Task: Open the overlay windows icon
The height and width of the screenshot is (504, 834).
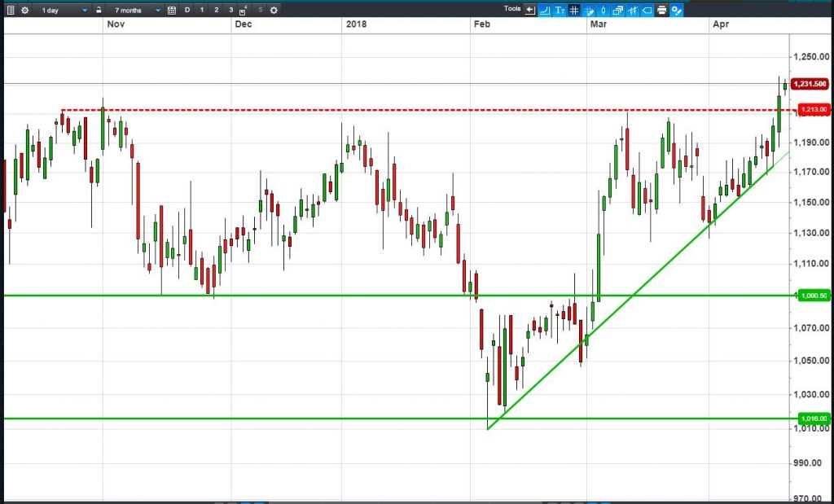Action: click(x=618, y=10)
